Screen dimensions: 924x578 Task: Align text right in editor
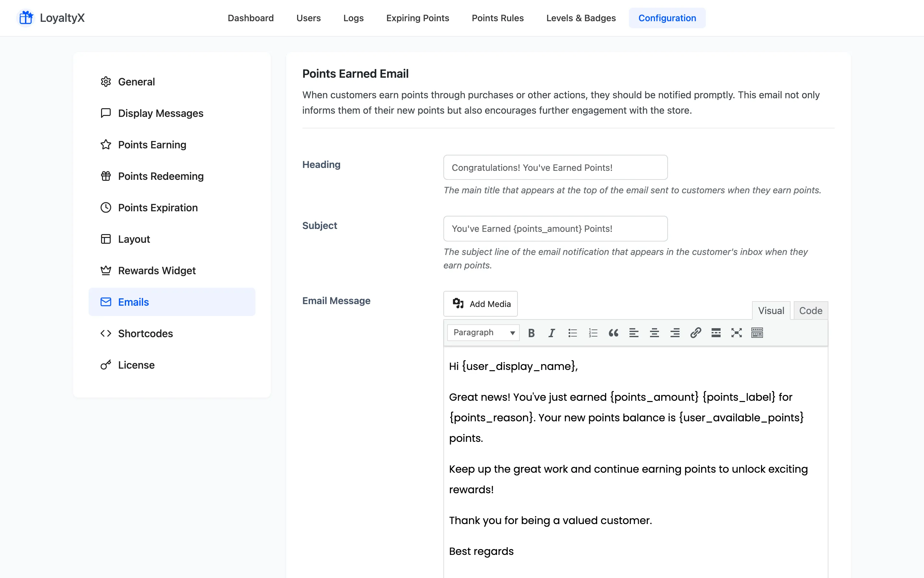point(675,333)
